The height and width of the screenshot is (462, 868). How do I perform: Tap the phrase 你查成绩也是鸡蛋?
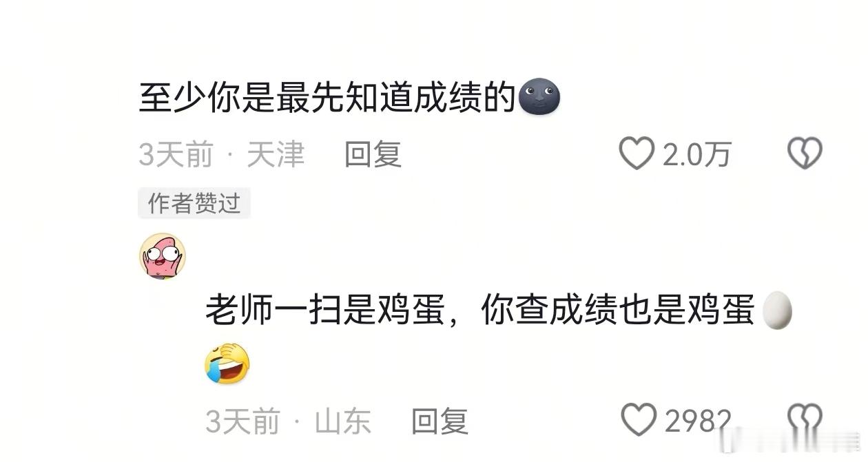[x=617, y=311]
